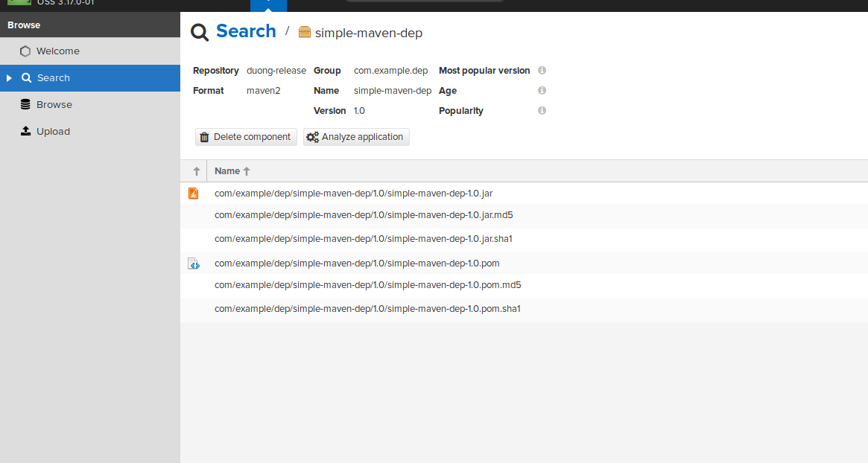Screen dimensions: 868x463
Task: Click the Browse database stack icon
Action: (25, 104)
